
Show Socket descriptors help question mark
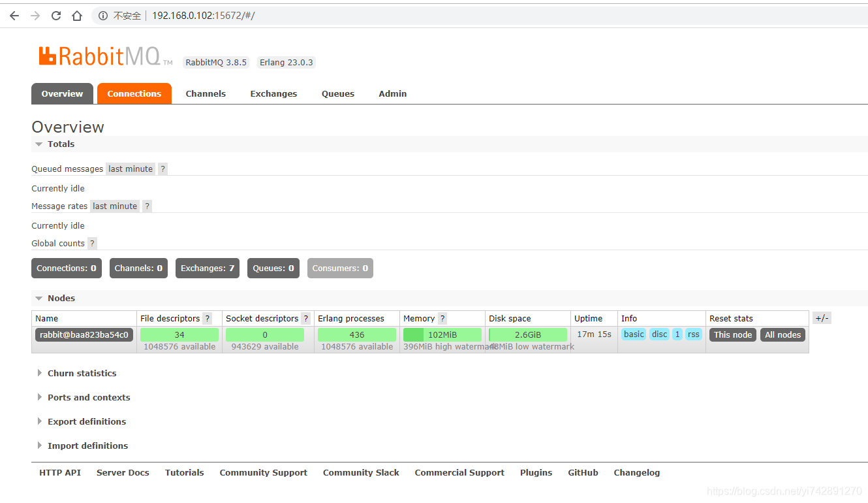click(305, 318)
